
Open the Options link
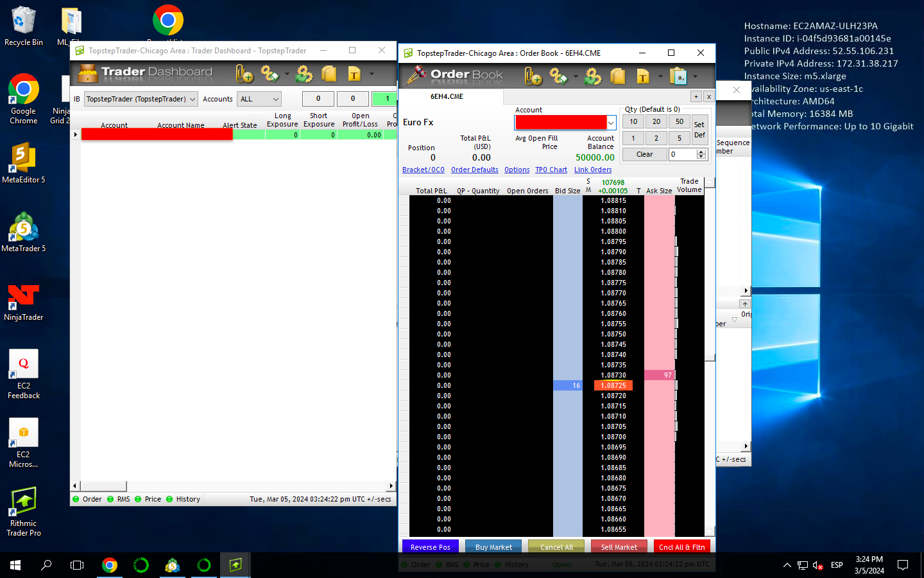click(x=517, y=170)
